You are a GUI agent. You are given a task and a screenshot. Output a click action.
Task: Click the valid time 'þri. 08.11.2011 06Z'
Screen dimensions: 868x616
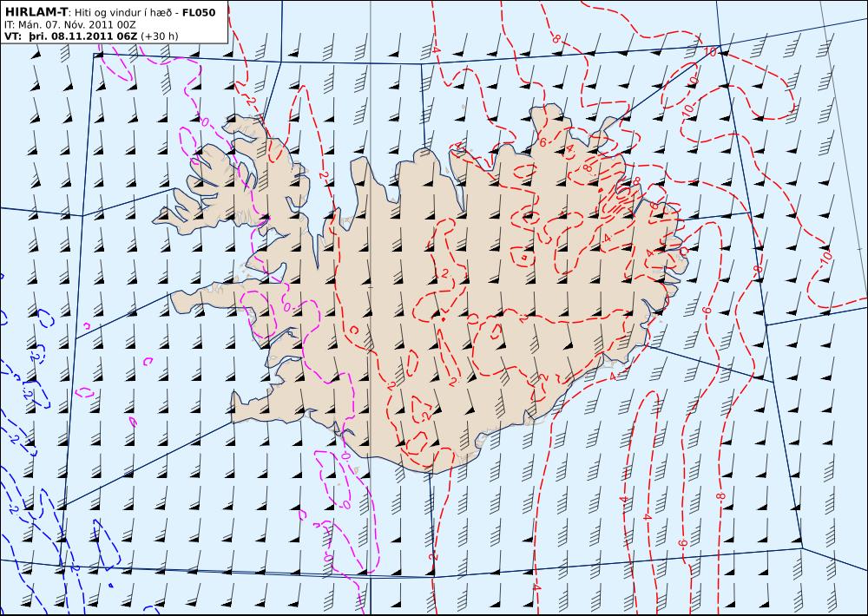click(x=82, y=36)
